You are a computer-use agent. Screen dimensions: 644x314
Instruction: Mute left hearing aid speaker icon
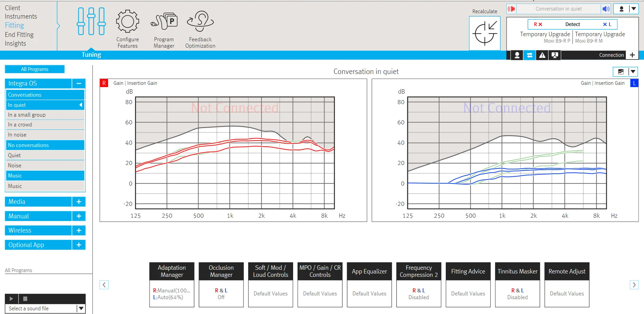click(606, 9)
